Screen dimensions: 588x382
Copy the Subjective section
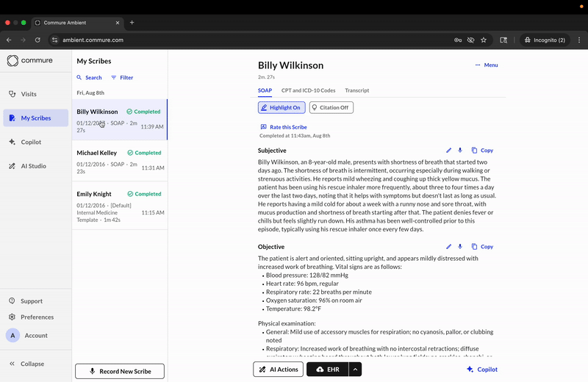coord(482,151)
